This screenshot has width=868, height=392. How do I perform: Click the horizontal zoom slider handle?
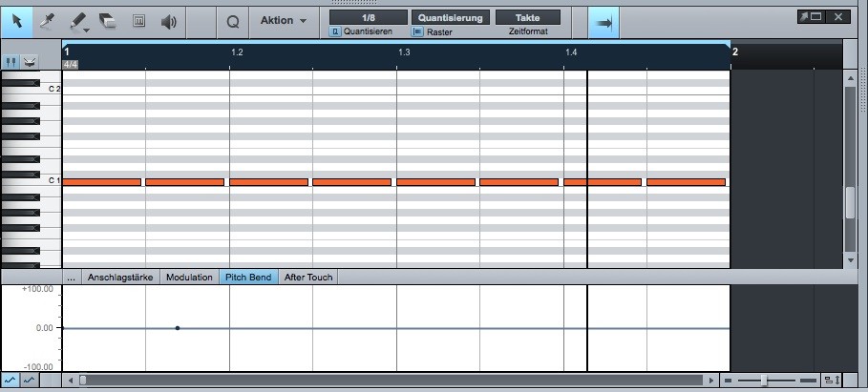(764, 381)
